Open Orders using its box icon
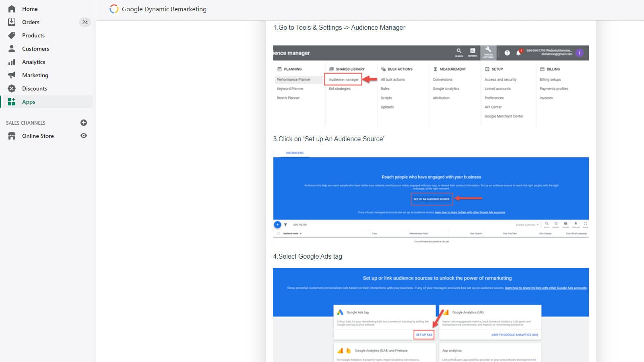The height and width of the screenshot is (362, 644). [12, 22]
